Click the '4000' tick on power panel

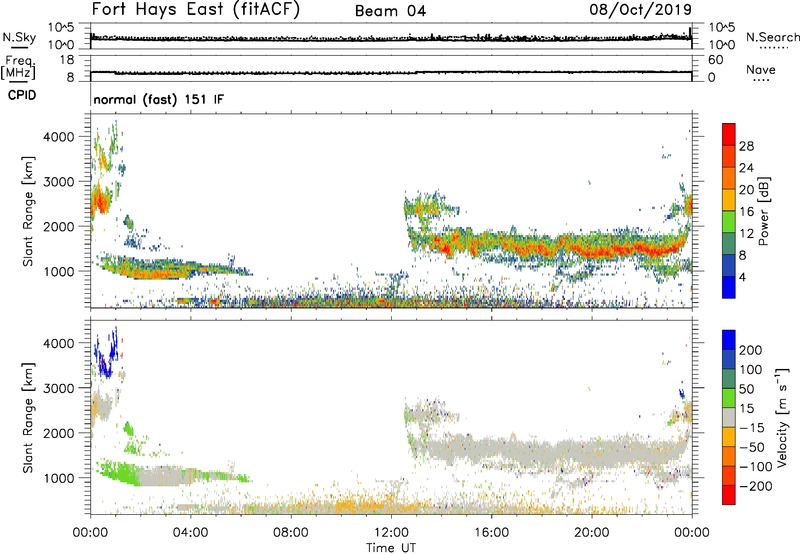tap(59, 137)
